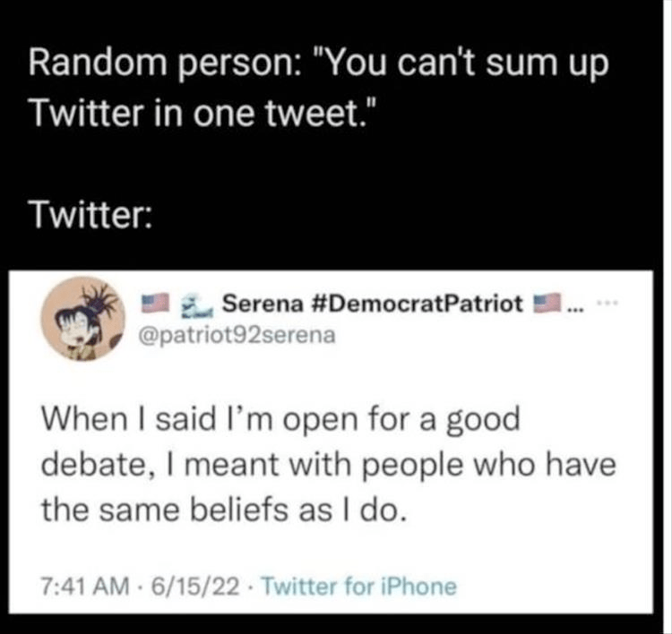Click the first US flag emoji
Viewport: 672px width, 634px height.
155,303
